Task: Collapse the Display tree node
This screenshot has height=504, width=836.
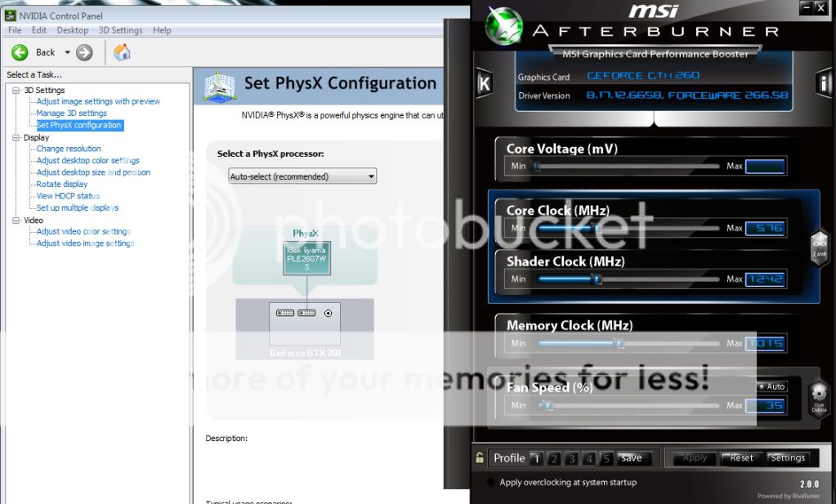Action: pyautogui.click(x=16, y=137)
